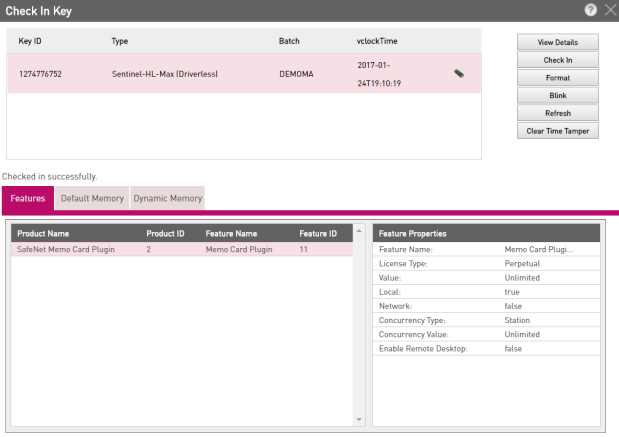The image size is (619, 437).
Task: Select the SafeNet Memo Card Plugin product
Action: tap(66, 249)
